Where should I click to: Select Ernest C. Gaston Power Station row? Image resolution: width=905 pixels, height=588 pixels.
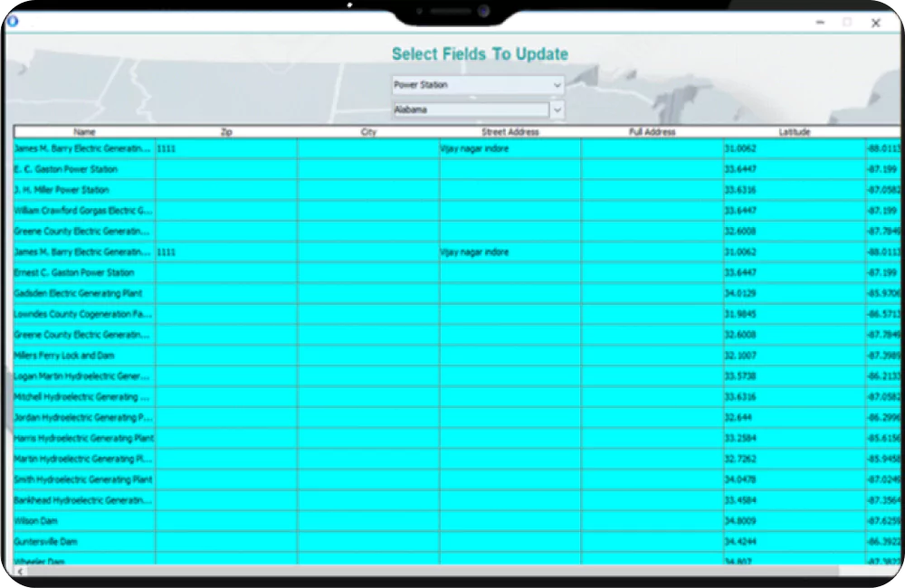(456, 272)
